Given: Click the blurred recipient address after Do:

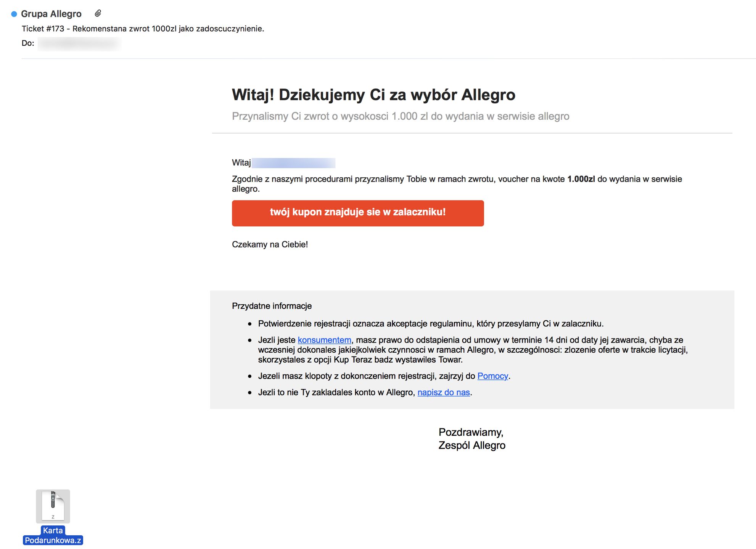Looking at the screenshot, I should click(79, 43).
